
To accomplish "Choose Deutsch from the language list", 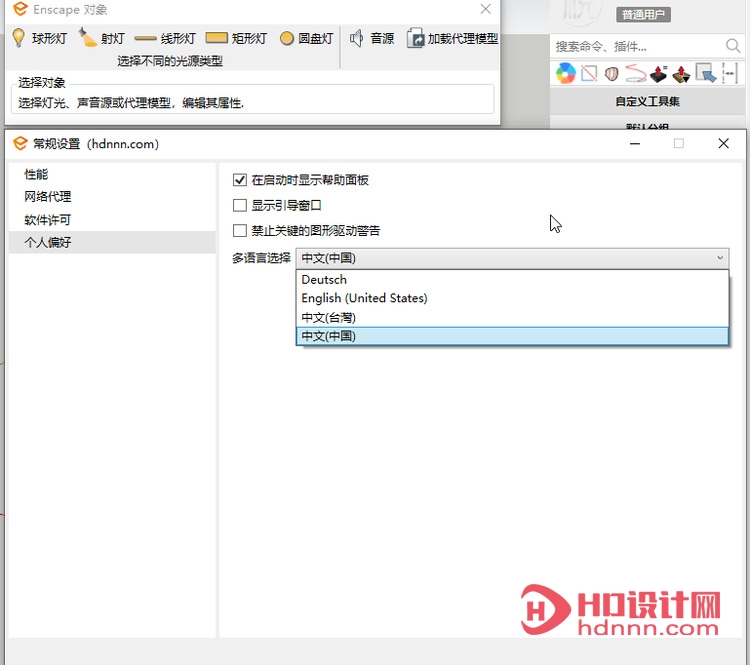I will point(512,279).
